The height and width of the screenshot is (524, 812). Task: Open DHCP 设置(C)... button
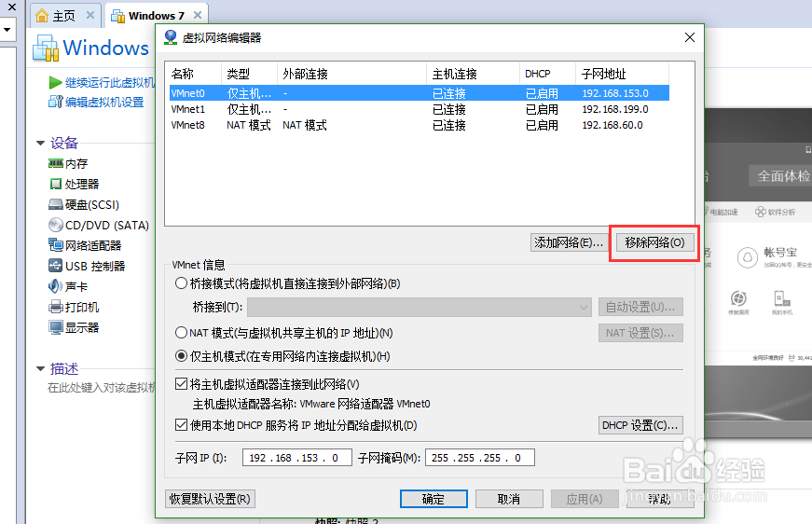[x=640, y=425]
